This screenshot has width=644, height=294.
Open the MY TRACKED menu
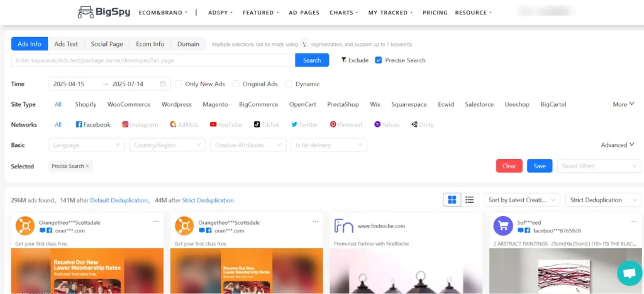[x=390, y=13]
